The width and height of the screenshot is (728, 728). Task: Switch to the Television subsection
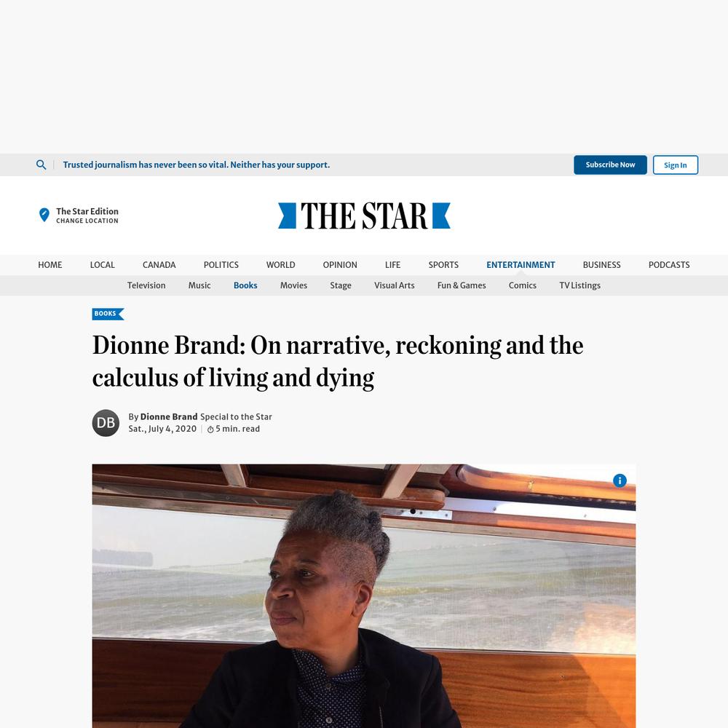click(146, 285)
